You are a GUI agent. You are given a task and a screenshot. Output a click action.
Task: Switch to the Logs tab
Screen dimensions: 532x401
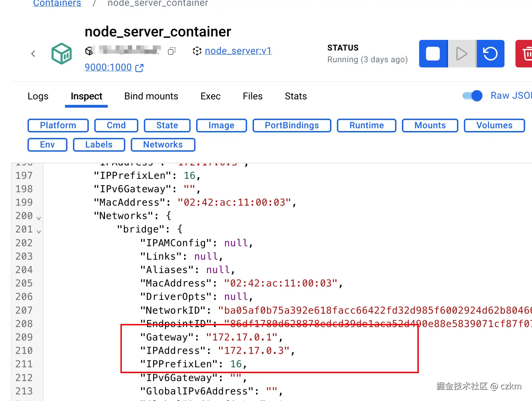[x=38, y=96]
